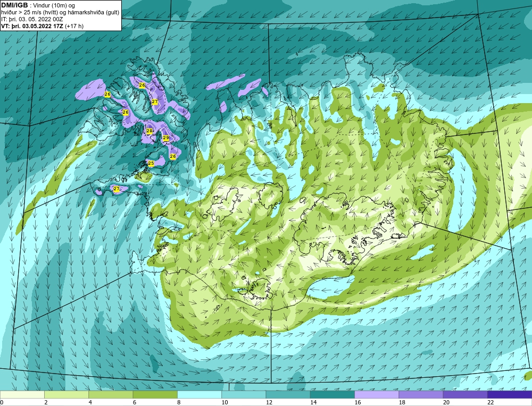Click the dark indigo swatch above 22 m/s
The width and height of the screenshot is (532, 406).
(510, 395)
